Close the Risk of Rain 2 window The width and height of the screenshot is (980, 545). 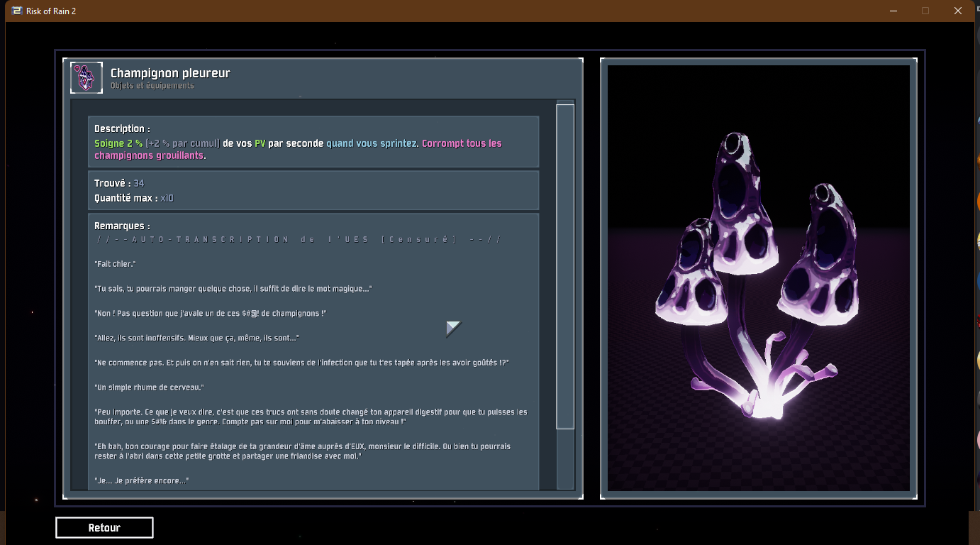(x=958, y=11)
